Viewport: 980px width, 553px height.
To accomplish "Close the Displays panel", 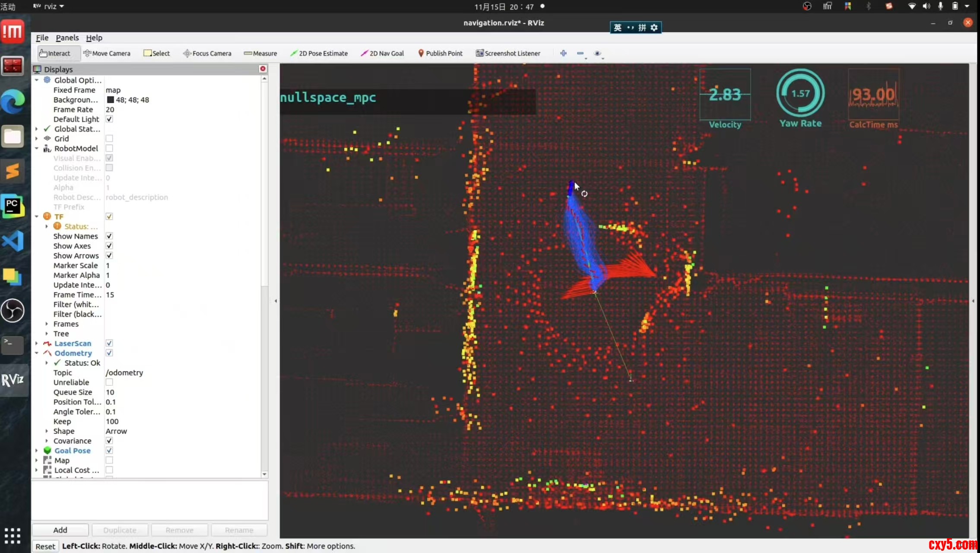I will click(x=263, y=69).
